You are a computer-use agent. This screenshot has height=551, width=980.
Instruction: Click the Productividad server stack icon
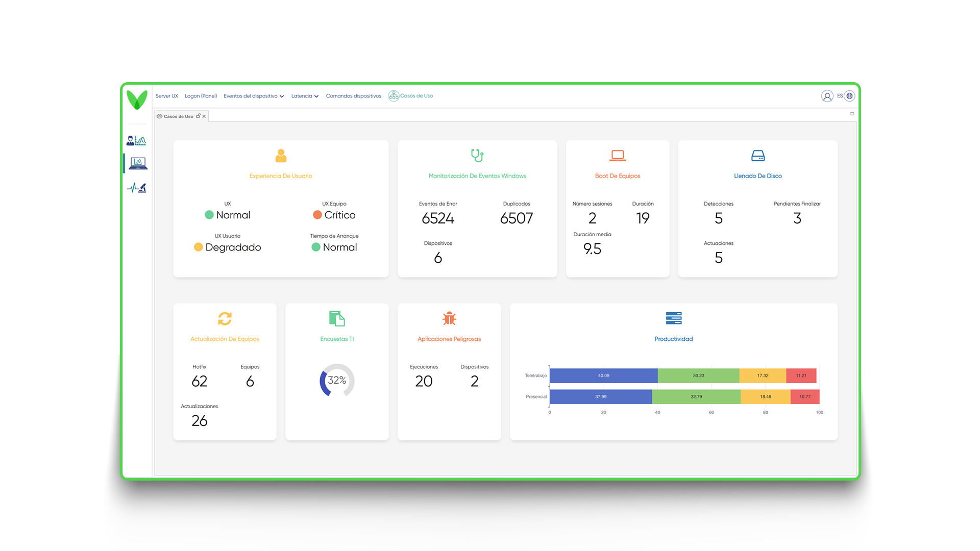674,318
